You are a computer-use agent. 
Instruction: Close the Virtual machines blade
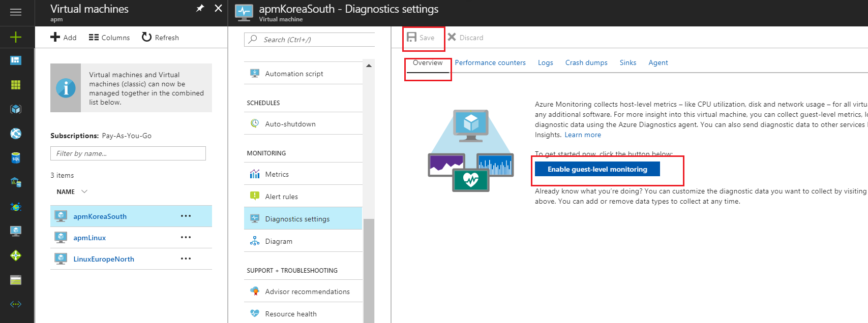(218, 8)
